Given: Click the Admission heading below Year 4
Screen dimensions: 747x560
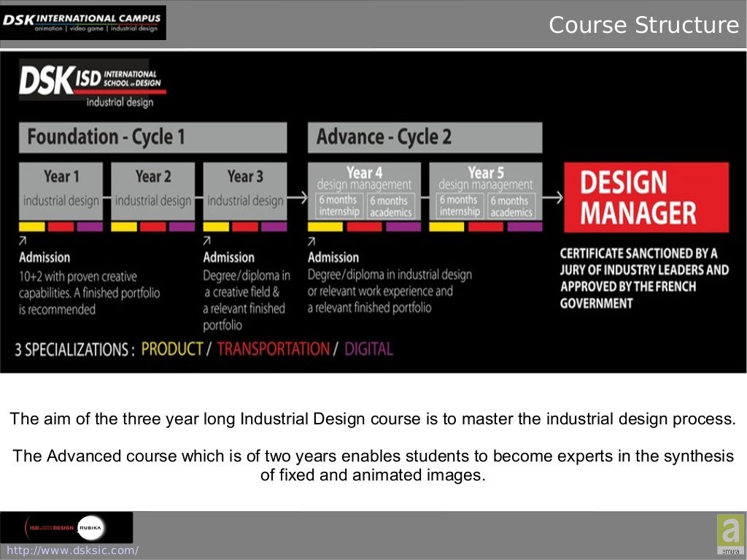Looking at the screenshot, I should point(333,257).
